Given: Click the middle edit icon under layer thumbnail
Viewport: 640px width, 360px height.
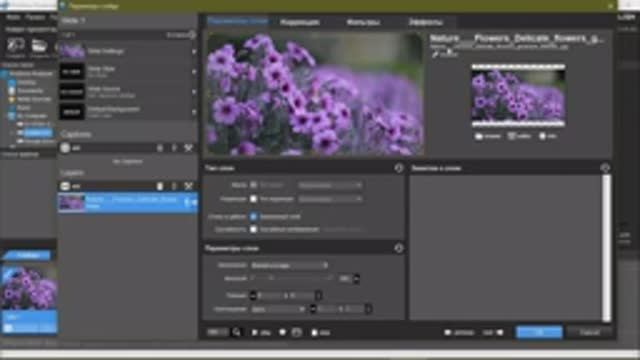Looking at the screenshot, I should 511,136.
